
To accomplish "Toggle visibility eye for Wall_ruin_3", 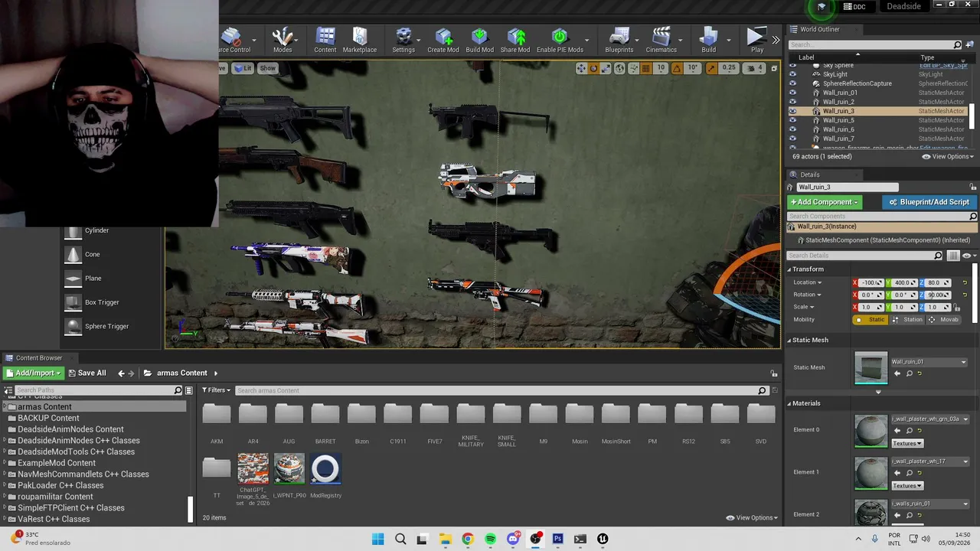I will (792, 111).
